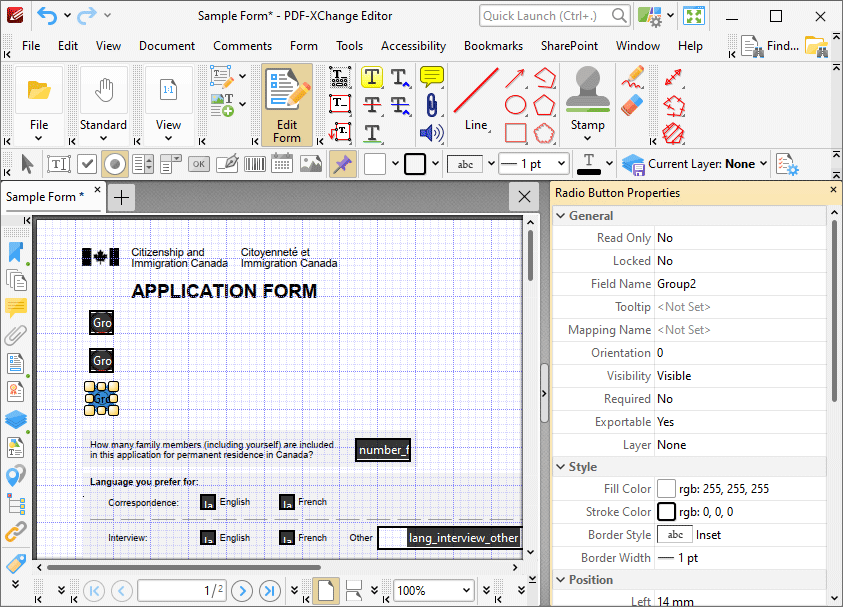The width and height of the screenshot is (843, 607).
Task: Undo the last action
Action: coord(47,16)
